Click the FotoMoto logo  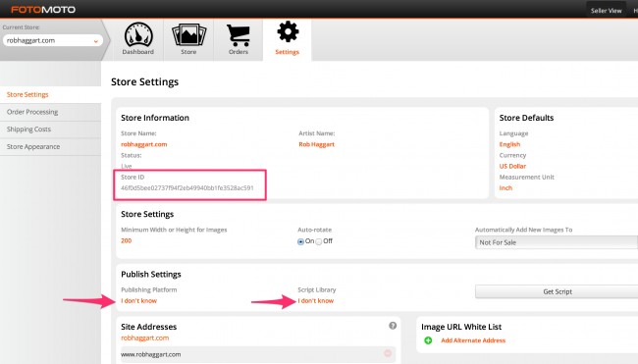(43, 10)
